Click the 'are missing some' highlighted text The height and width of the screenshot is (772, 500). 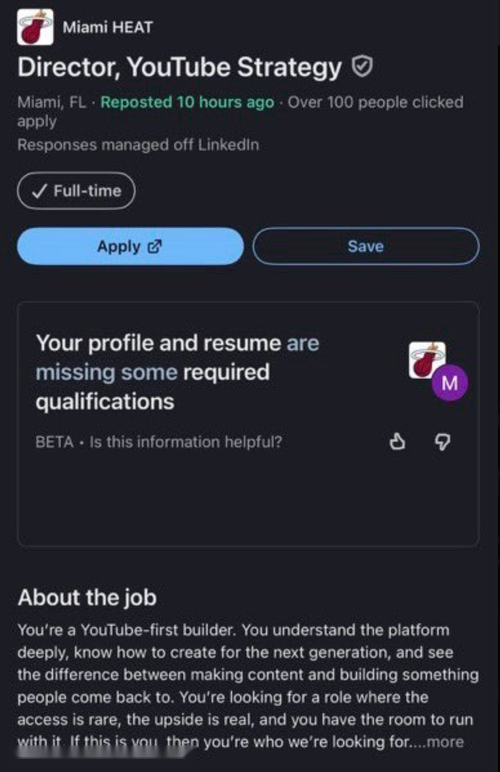[x=177, y=357]
